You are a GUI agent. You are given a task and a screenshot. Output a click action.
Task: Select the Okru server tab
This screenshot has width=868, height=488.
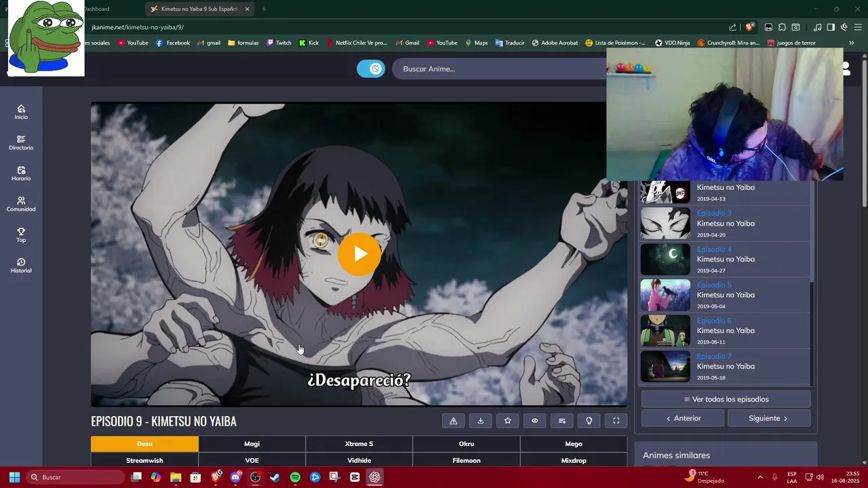(x=466, y=444)
